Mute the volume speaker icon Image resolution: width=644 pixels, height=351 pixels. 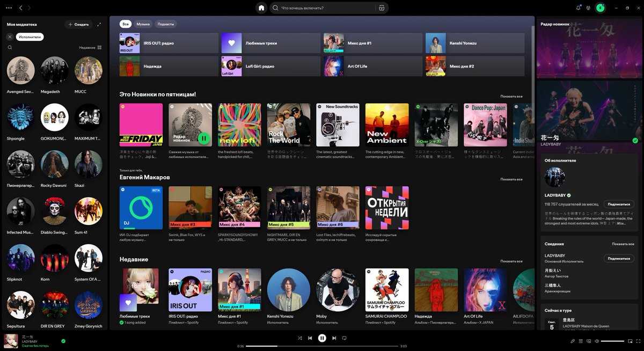pos(597,341)
